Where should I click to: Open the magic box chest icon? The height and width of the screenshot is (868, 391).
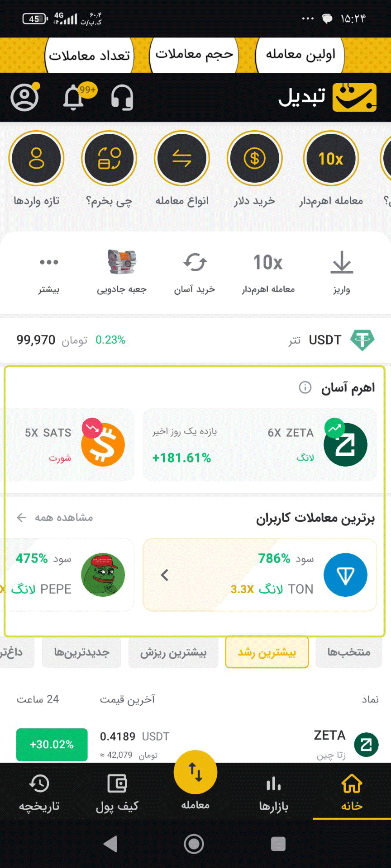[x=122, y=262]
